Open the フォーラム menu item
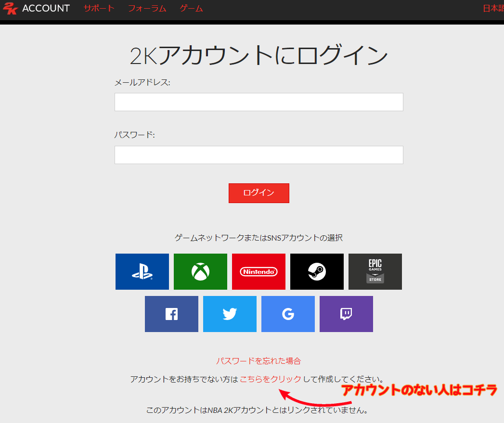The image size is (504, 423). pos(147,8)
